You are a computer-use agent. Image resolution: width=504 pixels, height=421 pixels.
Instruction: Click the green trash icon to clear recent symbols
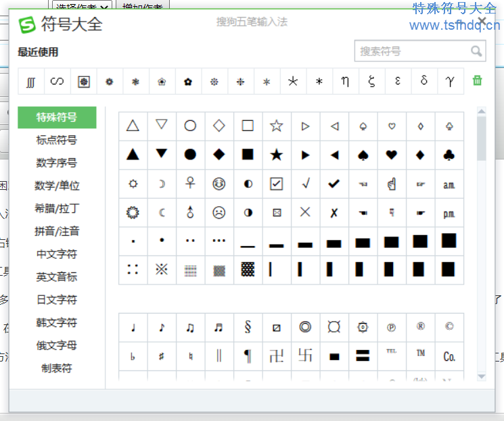478,81
